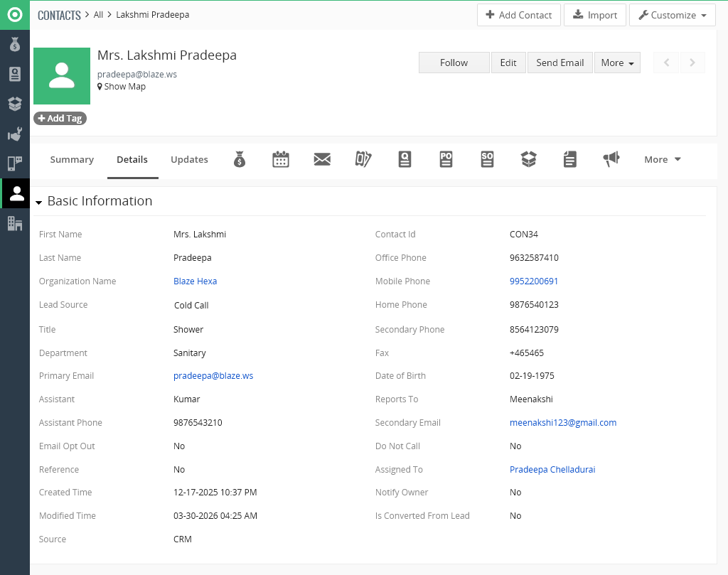Screen dimensions: 728x575
Task: Open Opportunities money bag sidebar icon
Action: [x=15, y=45]
